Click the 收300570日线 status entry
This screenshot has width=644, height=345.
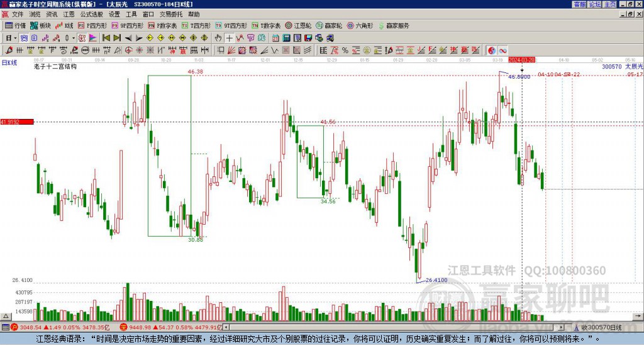click(601, 328)
